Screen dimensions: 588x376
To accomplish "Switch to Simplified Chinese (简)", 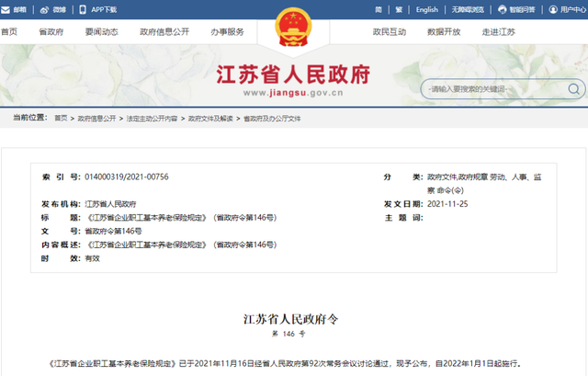I will [x=379, y=10].
